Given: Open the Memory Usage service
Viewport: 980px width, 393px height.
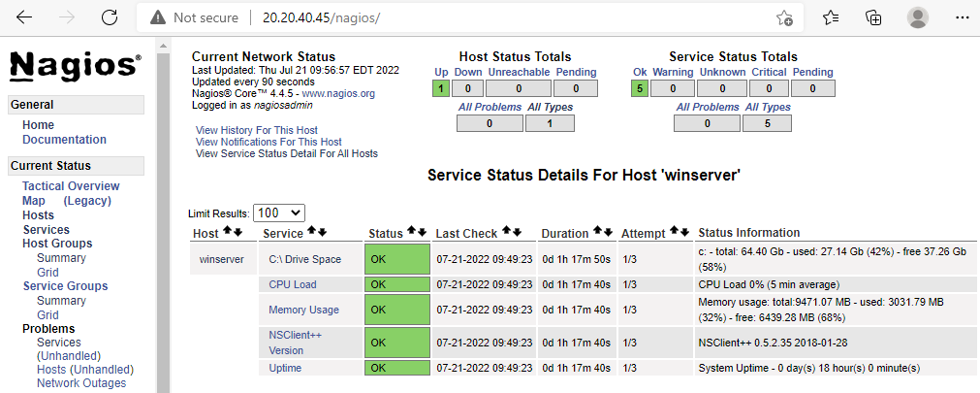Looking at the screenshot, I should [x=303, y=310].
